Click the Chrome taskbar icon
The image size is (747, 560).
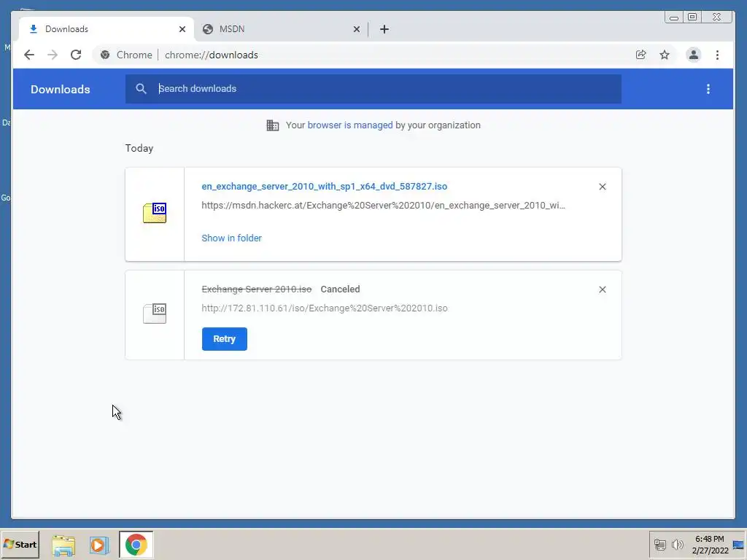[136, 545]
